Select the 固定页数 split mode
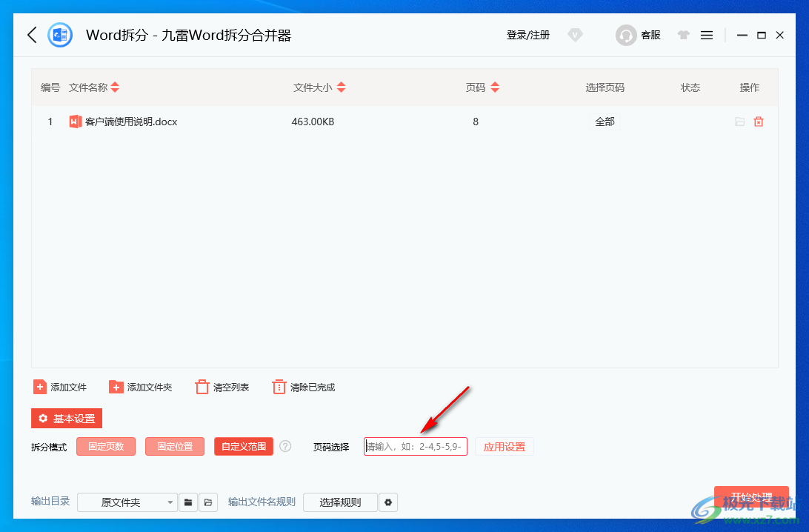This screenshot has width=809, height=532. [x=105, y=446]
